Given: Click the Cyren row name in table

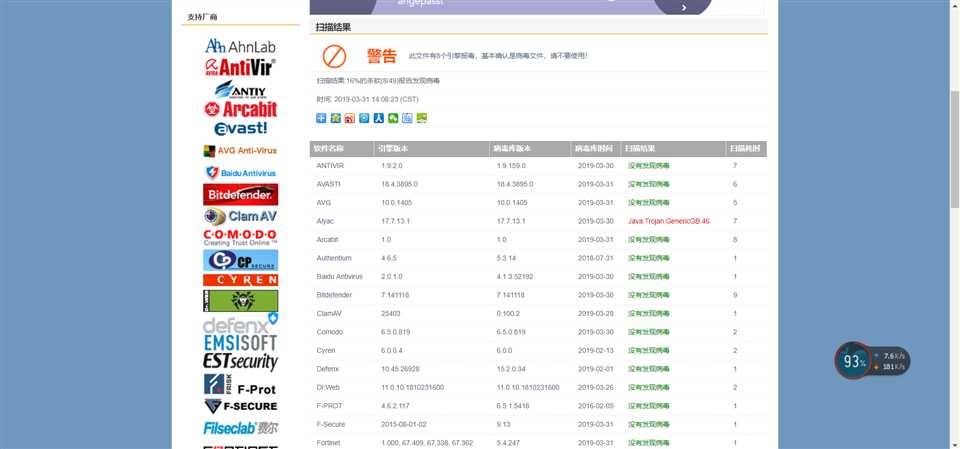Looking at the screenshot, I should pos(326,350).
